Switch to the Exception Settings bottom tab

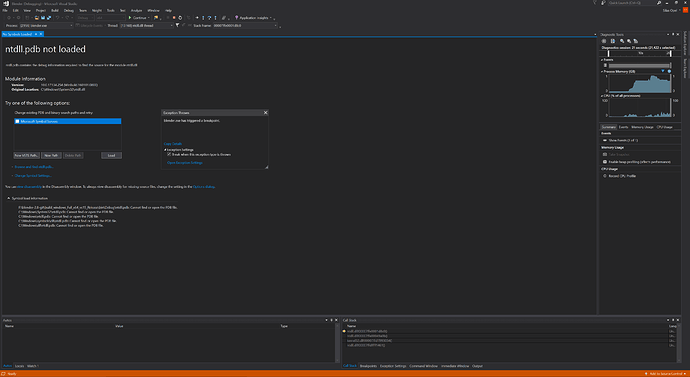(x=393, y=366)
